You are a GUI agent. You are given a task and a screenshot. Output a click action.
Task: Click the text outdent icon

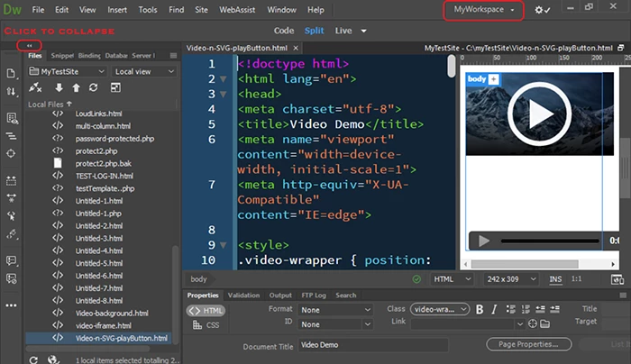(x=540, y=309)
